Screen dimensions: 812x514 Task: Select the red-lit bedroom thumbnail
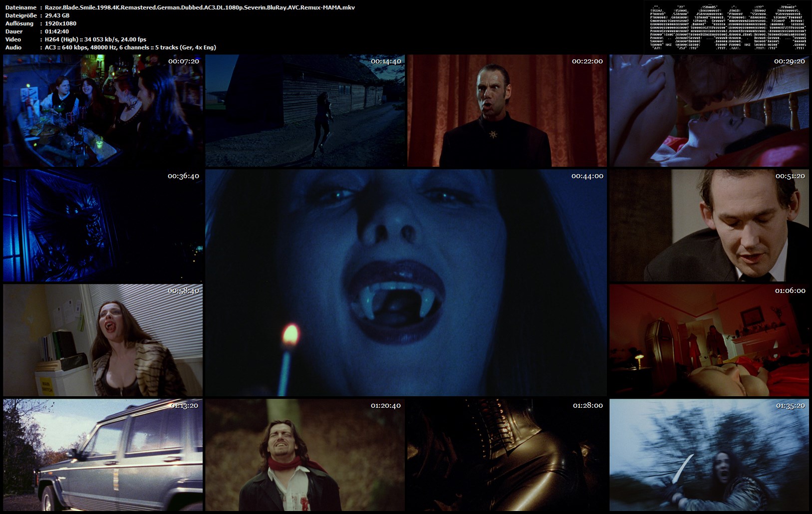(709, 340)
